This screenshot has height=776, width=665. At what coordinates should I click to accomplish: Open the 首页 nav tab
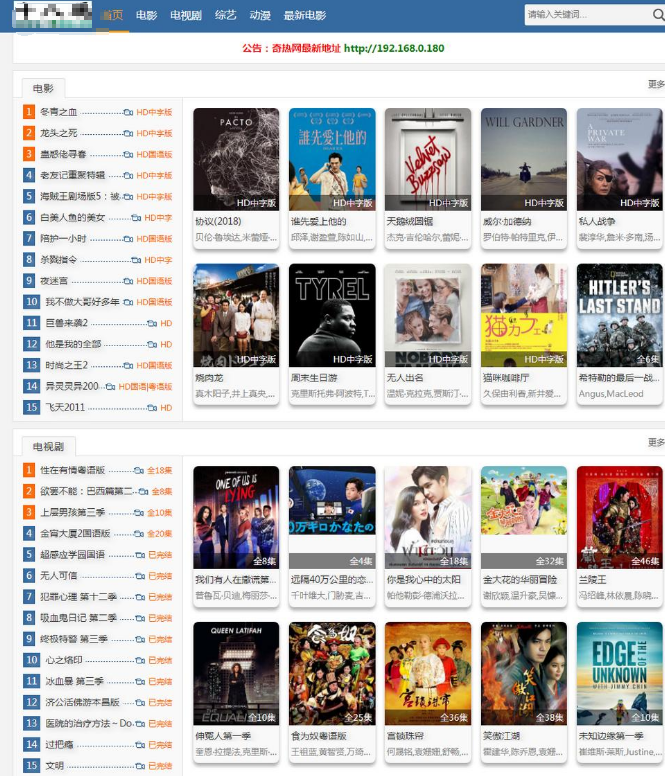[112, 15]
